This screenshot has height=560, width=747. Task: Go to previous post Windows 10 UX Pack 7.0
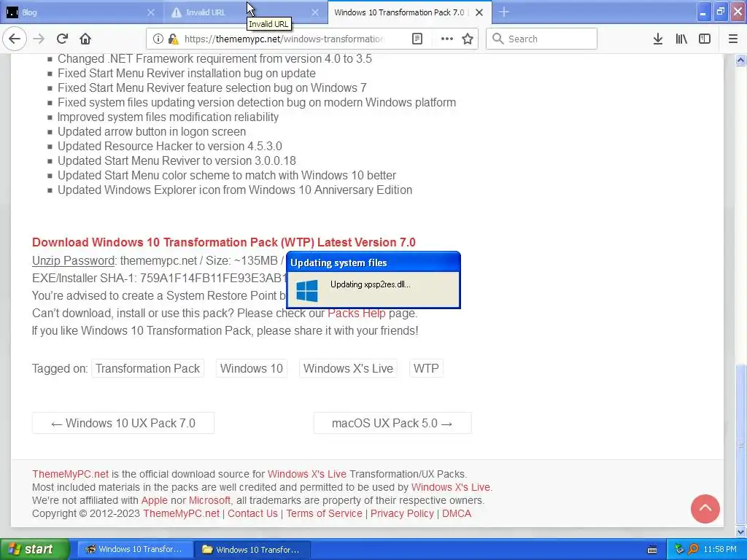point(123,424)
